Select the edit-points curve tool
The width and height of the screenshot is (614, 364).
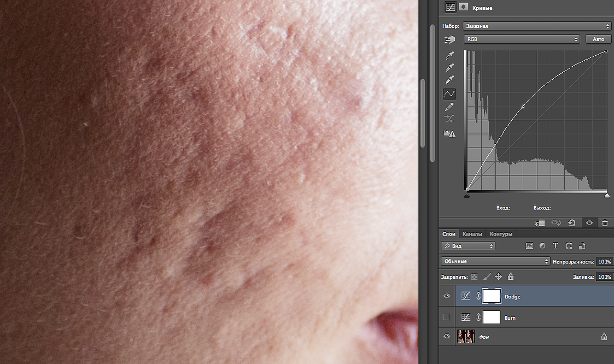(x=449, y=93)
